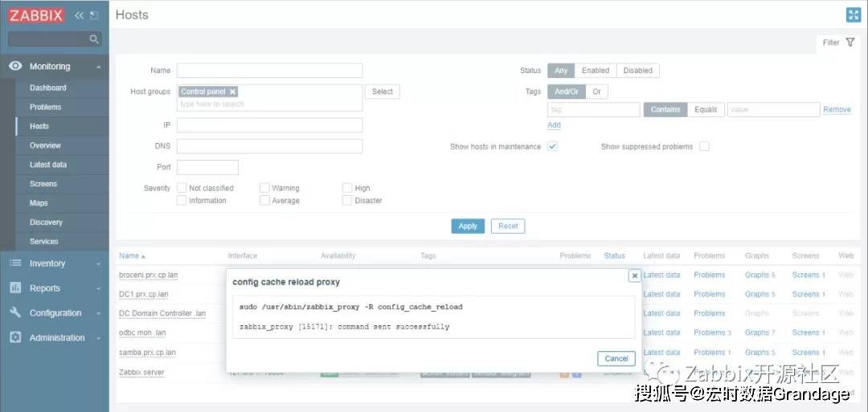
Task: Click the Configuration wrench icon
Action: [15, 312]
